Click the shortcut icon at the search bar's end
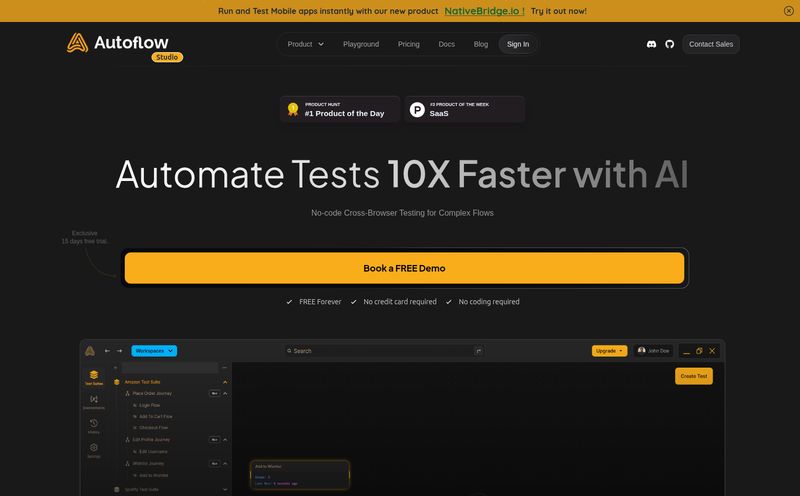800x496 pixels. [479, 351]
